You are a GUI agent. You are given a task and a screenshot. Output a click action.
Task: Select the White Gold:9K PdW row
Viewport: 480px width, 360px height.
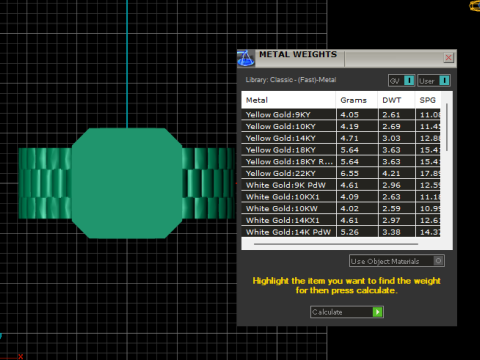(x=341, y=185)
